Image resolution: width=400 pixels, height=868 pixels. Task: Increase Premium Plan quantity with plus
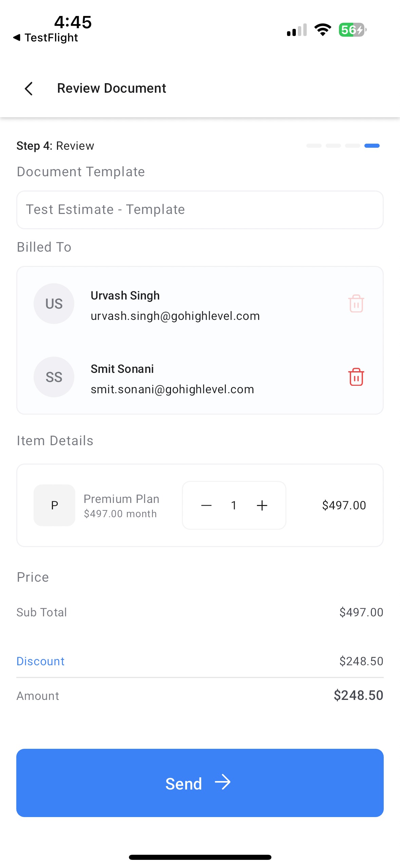[262, 505]
